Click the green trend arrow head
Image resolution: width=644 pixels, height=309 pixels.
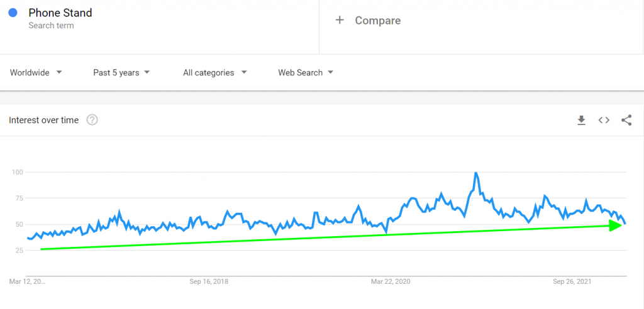point(618,225)
